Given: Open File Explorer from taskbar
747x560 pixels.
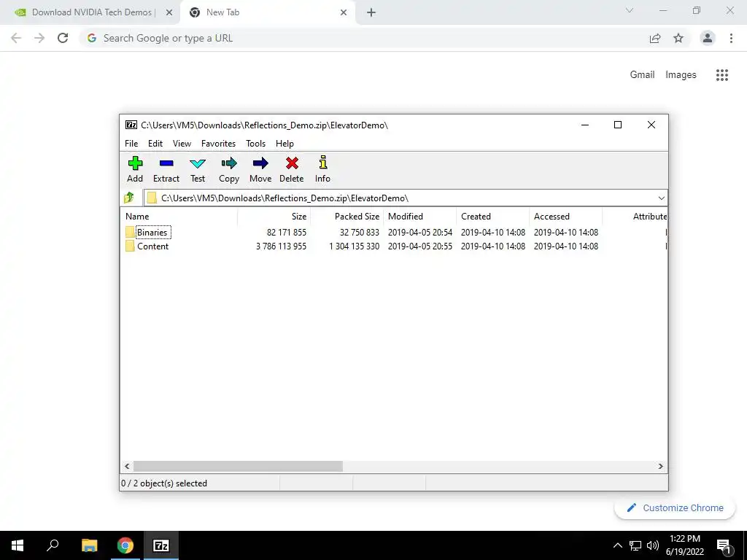Looking at the screenshot, I should click(x=90, y=545).
